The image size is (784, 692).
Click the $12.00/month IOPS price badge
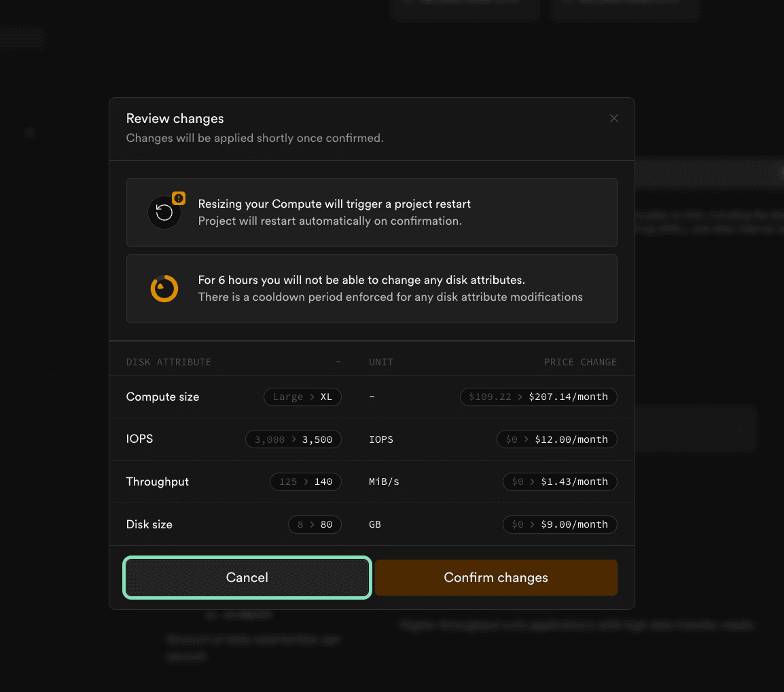(x=557, y=439)
